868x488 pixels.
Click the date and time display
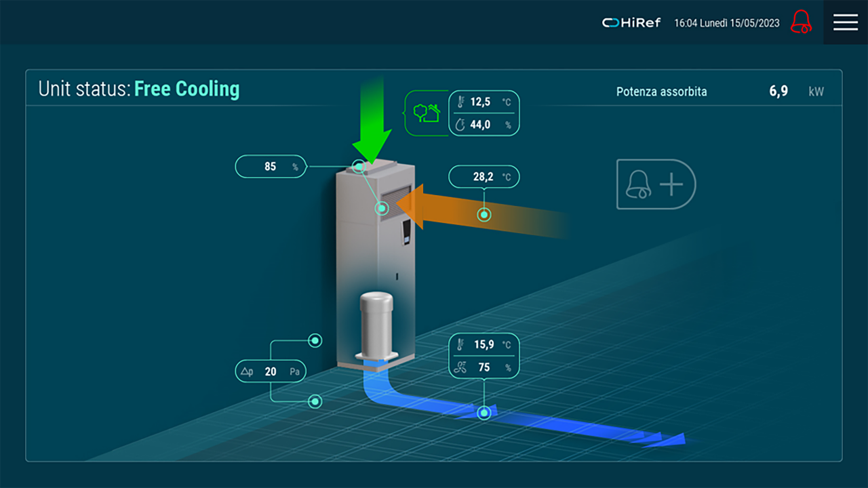point(727,23)
